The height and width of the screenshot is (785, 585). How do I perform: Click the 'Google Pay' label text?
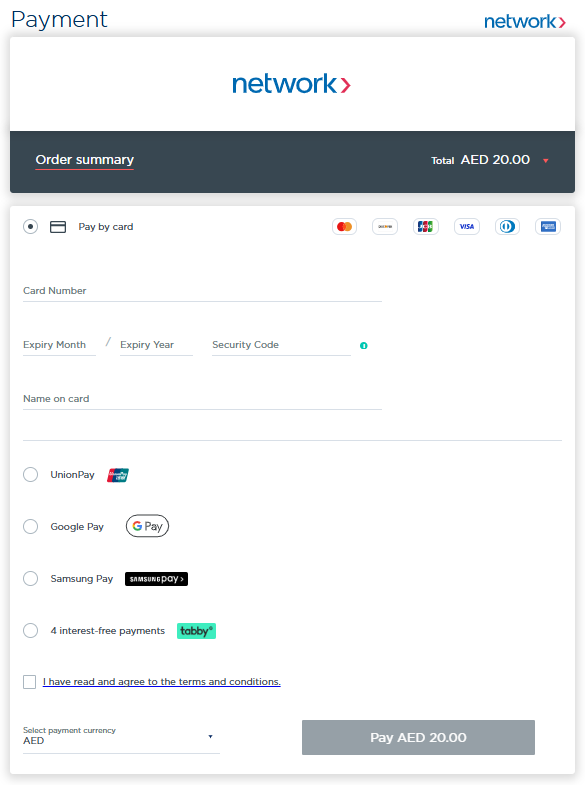coord(77,527)
